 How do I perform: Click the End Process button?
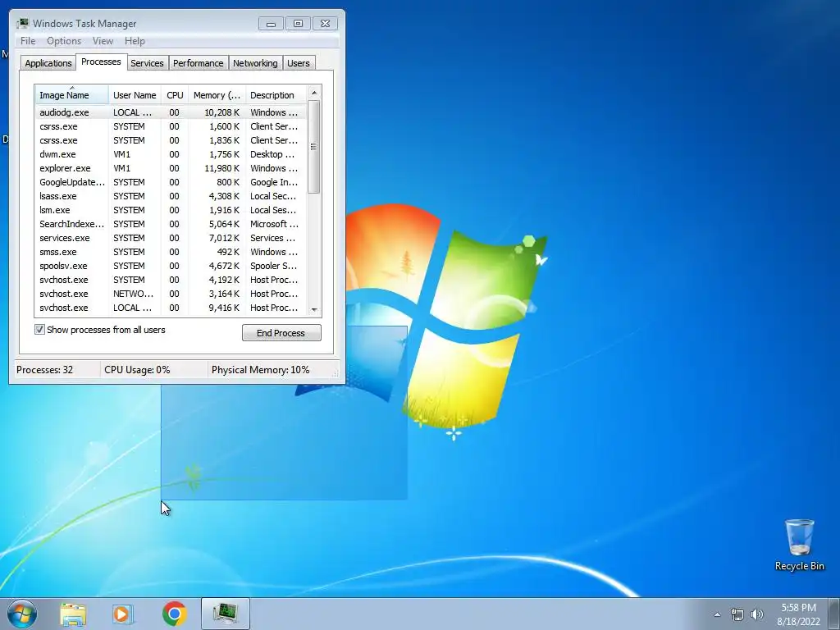pyautogui.click(x=281, y=333)
